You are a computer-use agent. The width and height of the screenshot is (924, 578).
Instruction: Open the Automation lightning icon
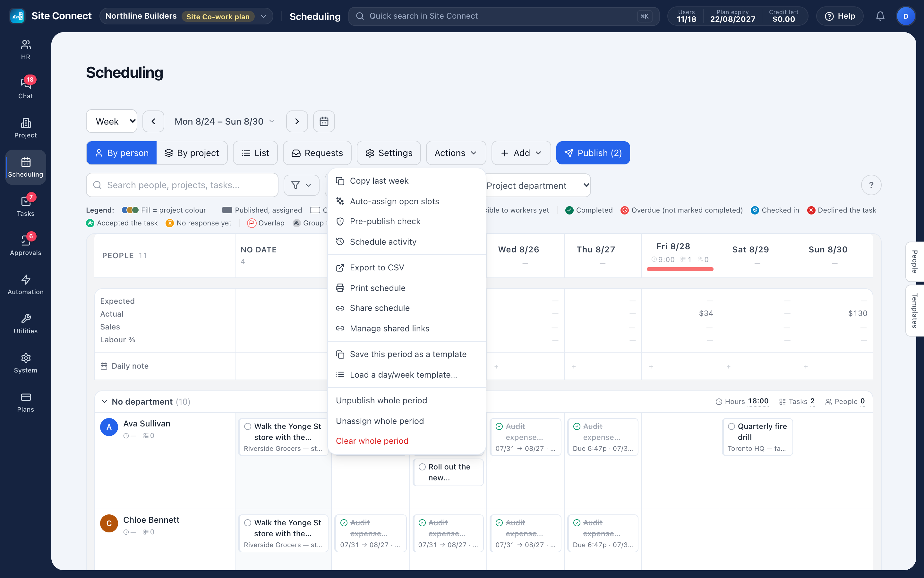point(26,285)
